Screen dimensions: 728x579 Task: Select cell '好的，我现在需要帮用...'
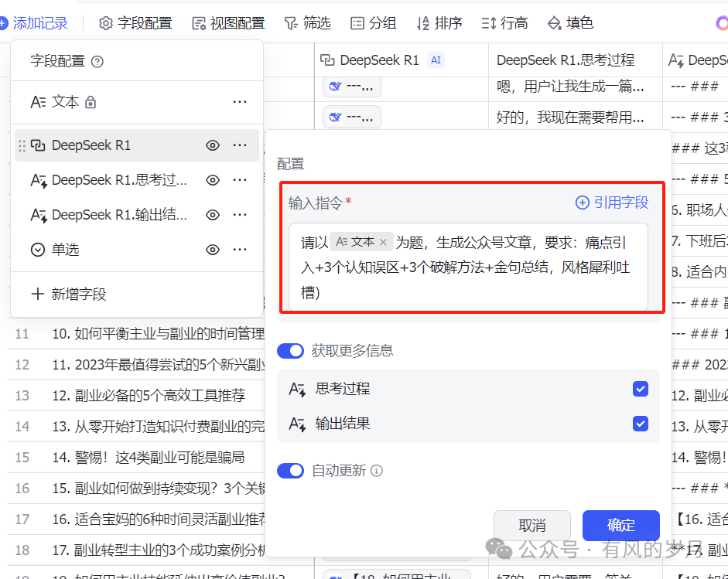click(x=576, y=117)
